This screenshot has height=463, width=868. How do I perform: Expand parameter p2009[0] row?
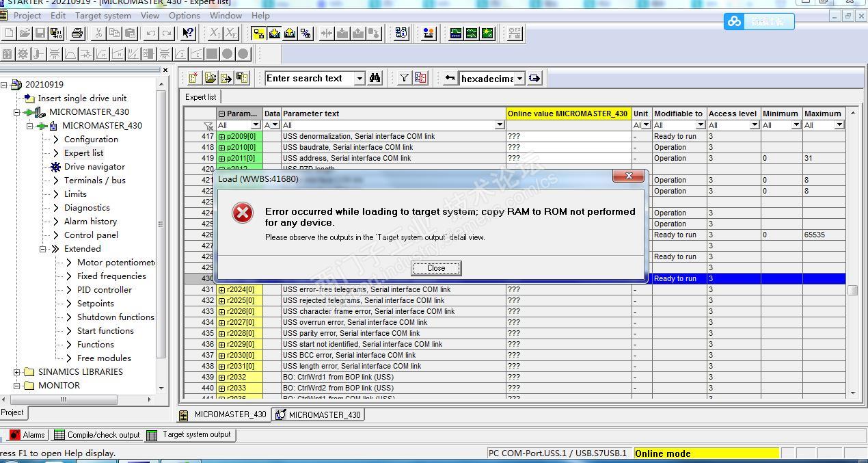click(221, 137)
